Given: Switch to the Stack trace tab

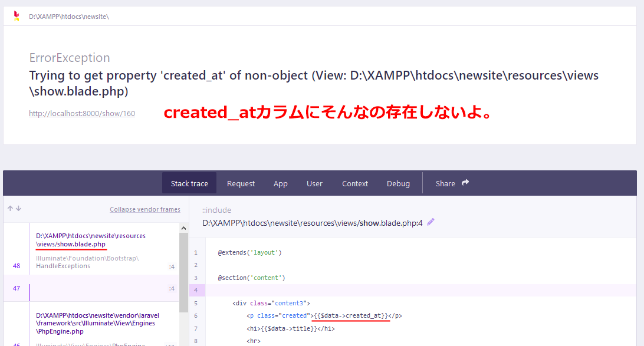Looking at the screenshot, I should click(x=189, y=183).
